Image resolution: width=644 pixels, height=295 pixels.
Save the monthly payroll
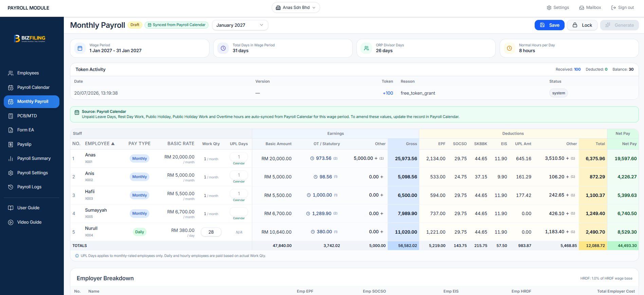(x=550, y=25)
